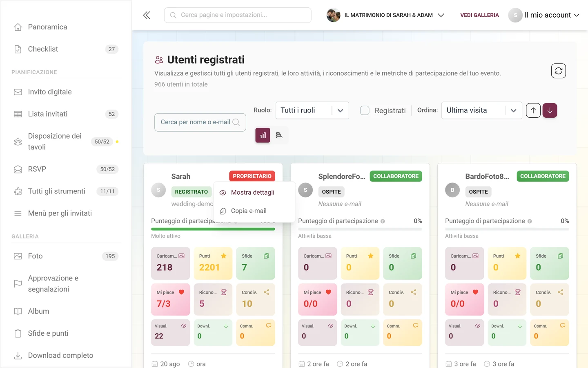Navigate to RSVP section
The width and height of the screenshot is (588, 368).
click(66, 169)
